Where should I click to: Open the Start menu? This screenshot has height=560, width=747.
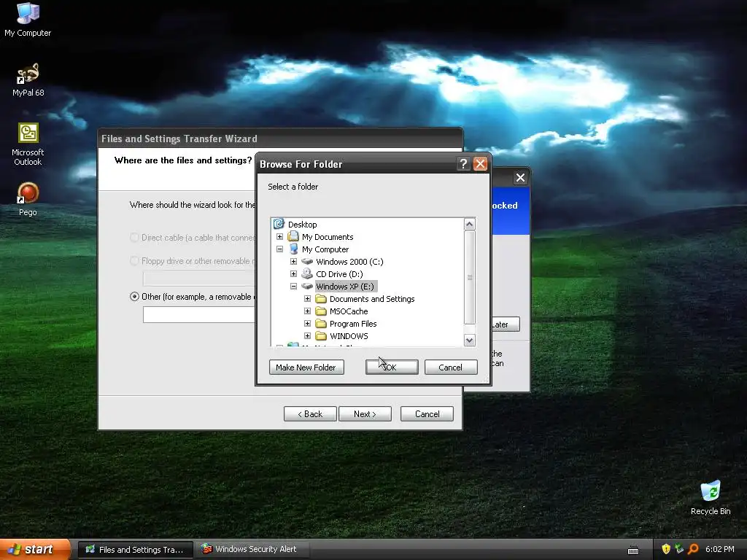tap(34, 550)
